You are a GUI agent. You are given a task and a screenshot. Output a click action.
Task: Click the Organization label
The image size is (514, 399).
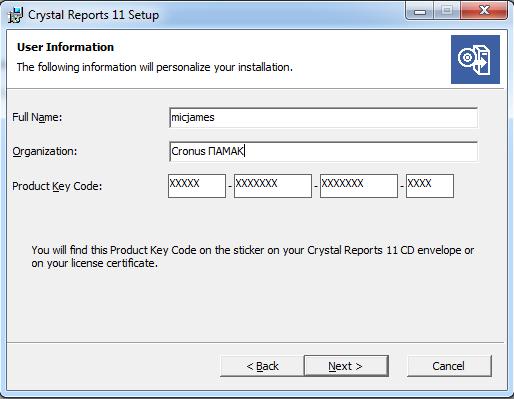(x=45, y=151)
